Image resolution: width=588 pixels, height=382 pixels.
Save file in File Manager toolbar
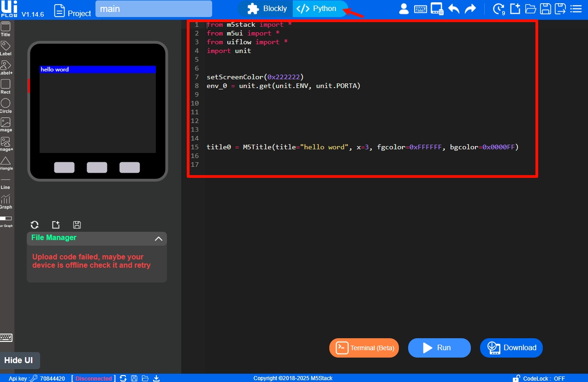(x=77, y=225)
